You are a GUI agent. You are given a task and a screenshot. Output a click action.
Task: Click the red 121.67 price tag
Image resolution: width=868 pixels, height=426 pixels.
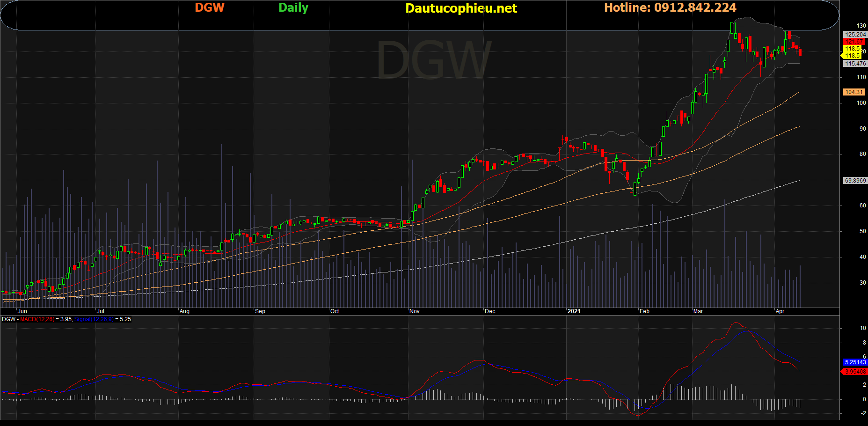[x=854, y=42]
